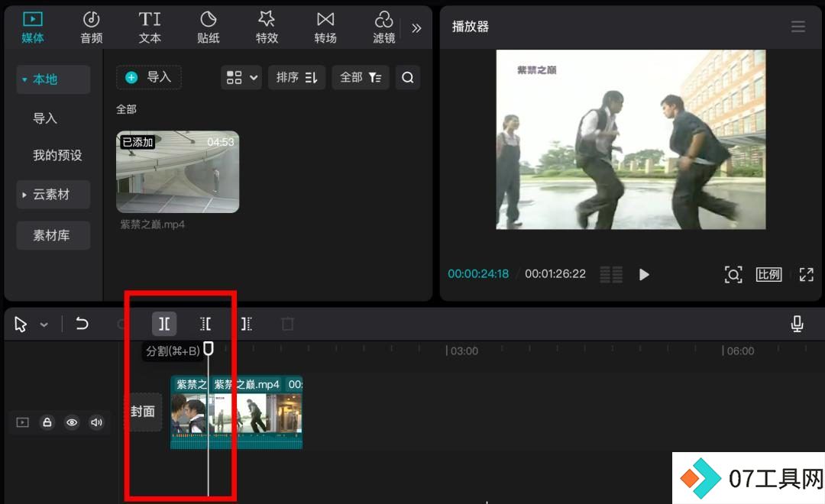This screenshot has width=825, height=504.
Task: Open the 排序 sort menu
Action: [x=296, y=77]
